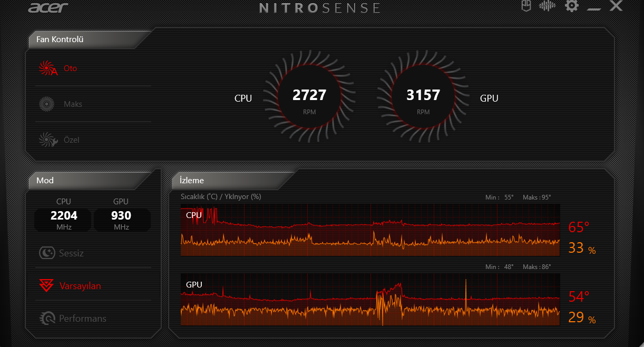Activate Varsayılan power mode label
Viewport: 644px width, 347px height.
tap(80, 286)
